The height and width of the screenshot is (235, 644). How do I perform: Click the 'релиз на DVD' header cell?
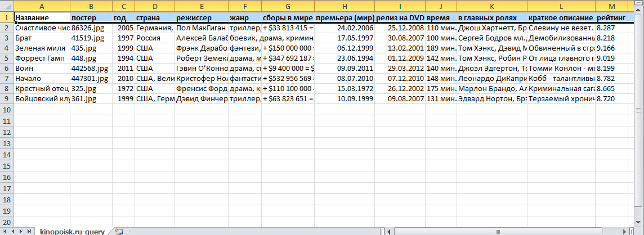[x=400, y=17]
